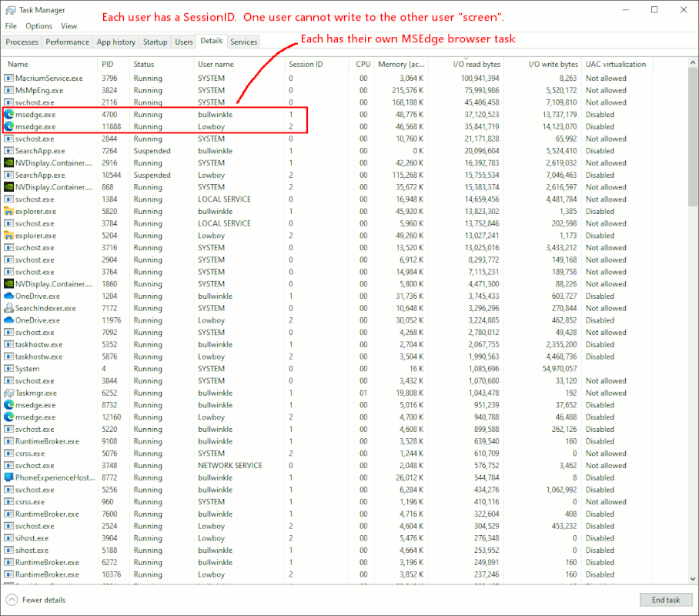Switch to the App history tab

point(116,42)
